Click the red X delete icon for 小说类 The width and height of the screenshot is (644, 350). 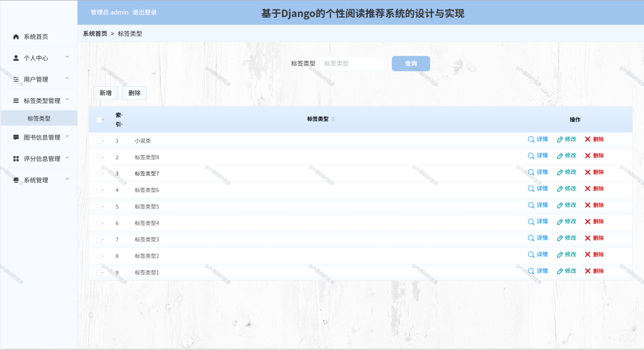click(x=588, y=139)
